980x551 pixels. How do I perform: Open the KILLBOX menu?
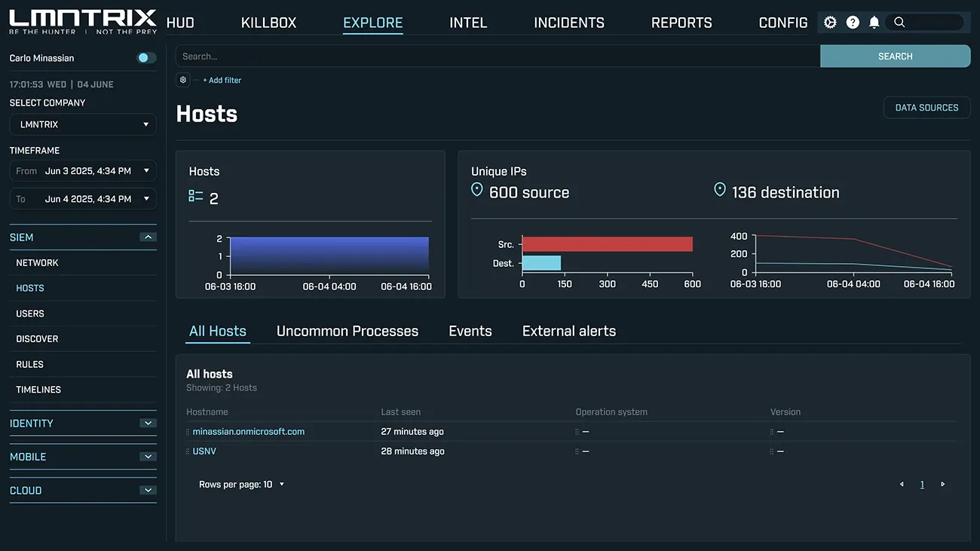pos(268,23)
